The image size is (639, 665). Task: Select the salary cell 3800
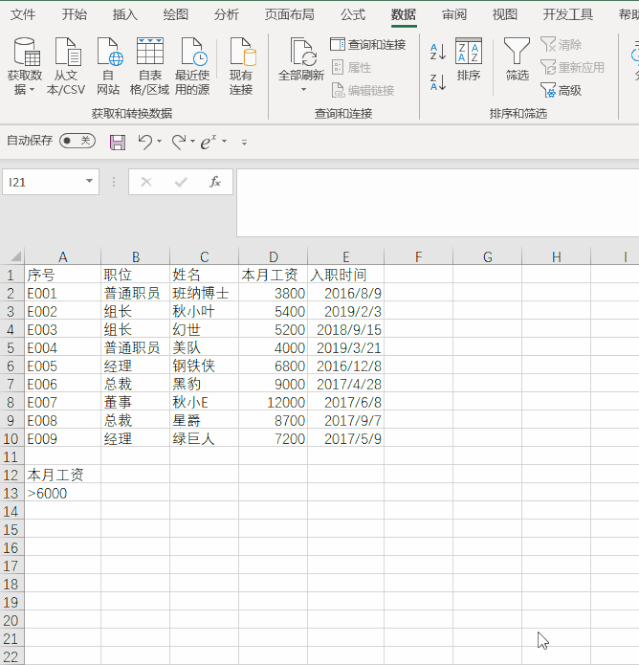coord(273,293)
